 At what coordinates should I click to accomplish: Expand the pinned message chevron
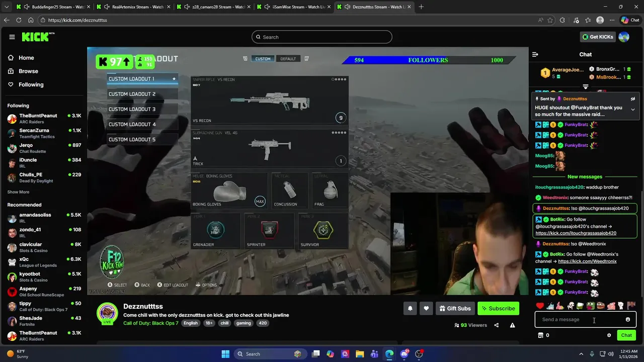click(x=633, y=110)
